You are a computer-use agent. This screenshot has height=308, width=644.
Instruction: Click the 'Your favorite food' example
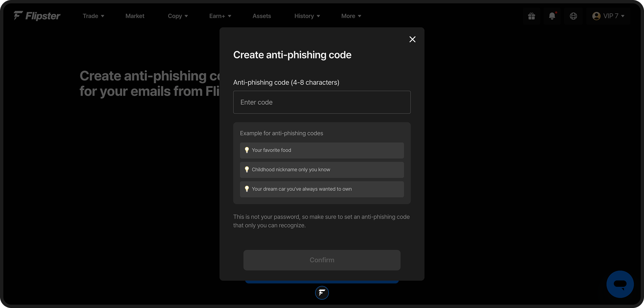(x=322, y=150)
